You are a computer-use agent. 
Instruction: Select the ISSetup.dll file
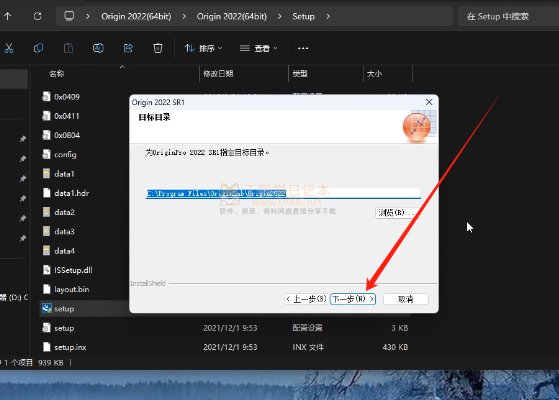click(73, 270)
